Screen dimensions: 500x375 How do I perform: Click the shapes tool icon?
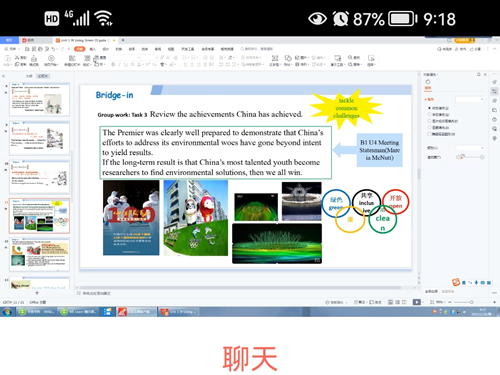coord(288,58)
